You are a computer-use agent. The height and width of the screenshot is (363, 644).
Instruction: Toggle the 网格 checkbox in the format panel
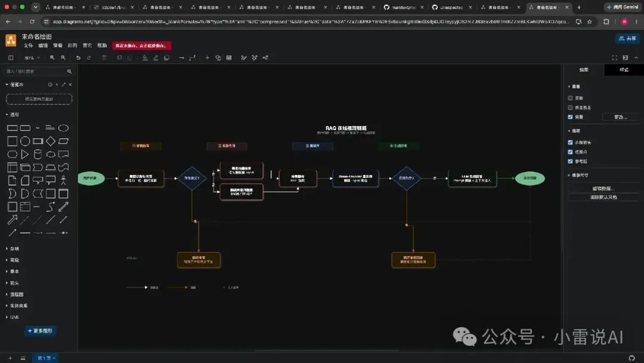coord(570,99)
